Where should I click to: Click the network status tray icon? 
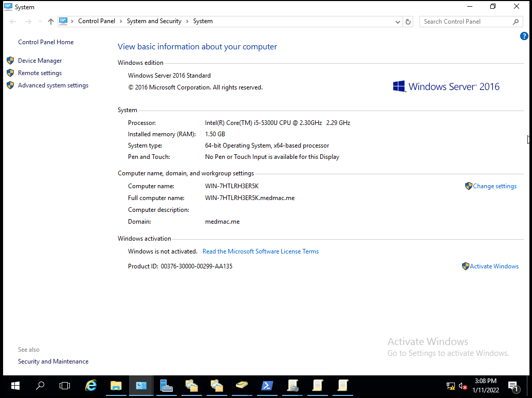click(x=451, y=386)
